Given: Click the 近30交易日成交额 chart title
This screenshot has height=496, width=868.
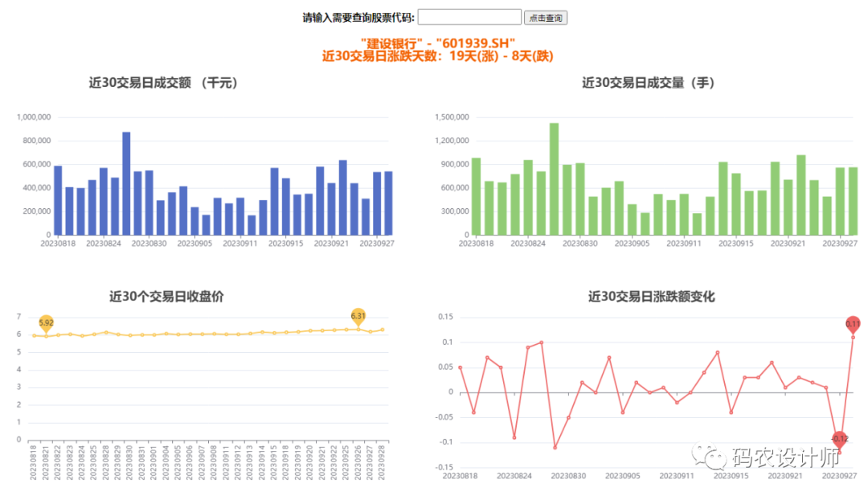Looking at the screenshot, I should [163, 83].
